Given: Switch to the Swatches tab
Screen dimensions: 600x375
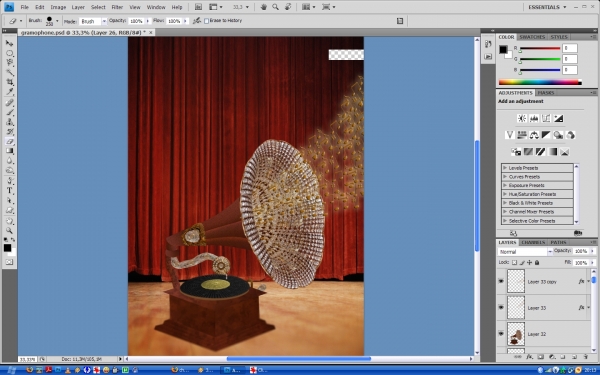Looking at the screenshot, I should pyautogui.click(x=532, y=37).
